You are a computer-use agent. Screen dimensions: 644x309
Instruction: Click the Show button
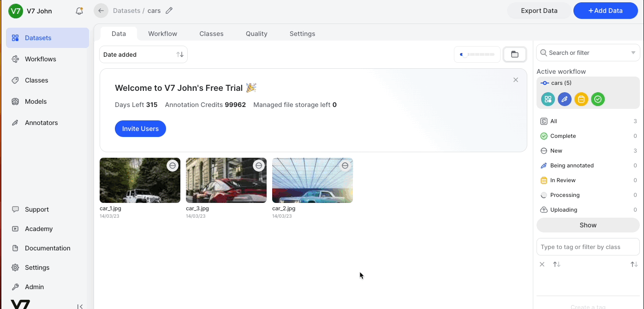[588, 225]
